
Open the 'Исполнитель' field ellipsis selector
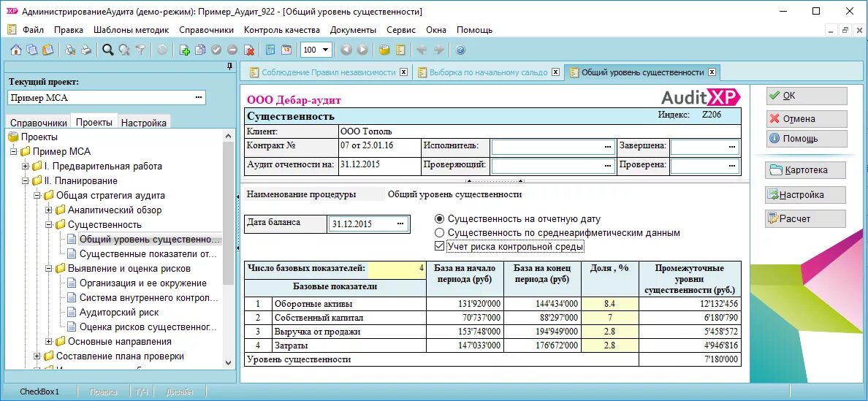(609, 147)
